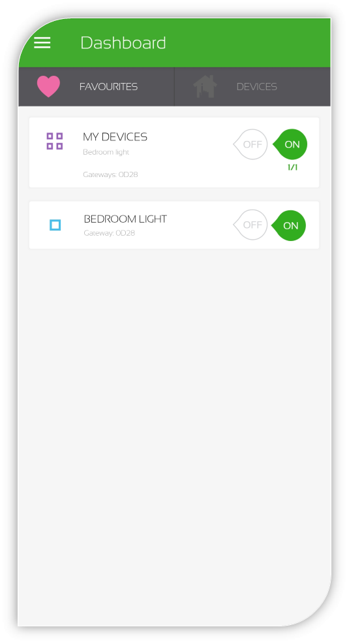
Task: Click the 1/1 device count label
Action: (x=292, y=167)
